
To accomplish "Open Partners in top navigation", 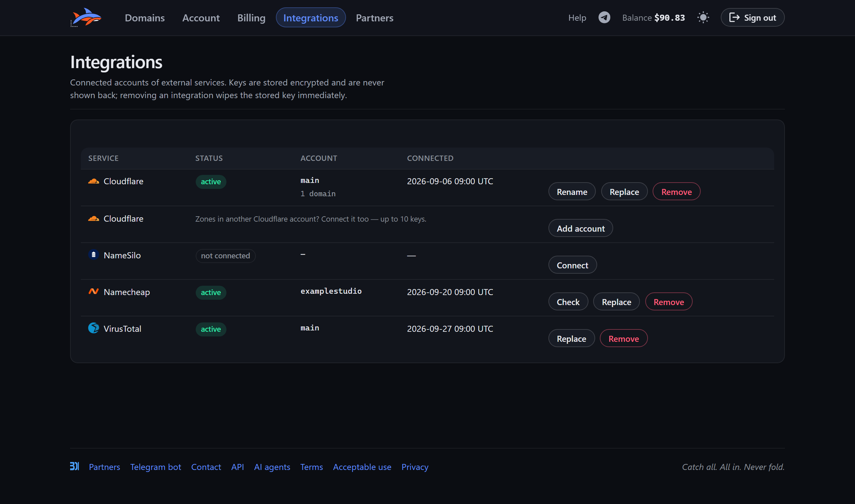I will pyautogui.click(x=374, y=18).
